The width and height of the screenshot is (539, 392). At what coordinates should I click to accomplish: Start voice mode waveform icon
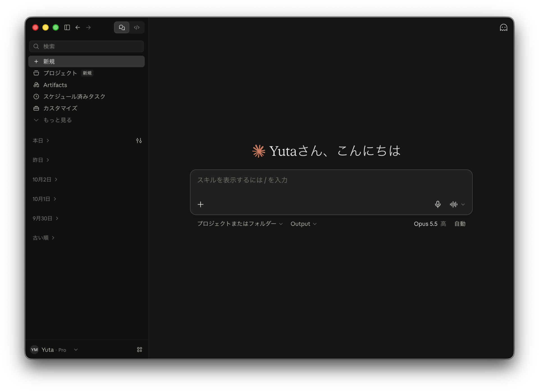tap(454, 204)
